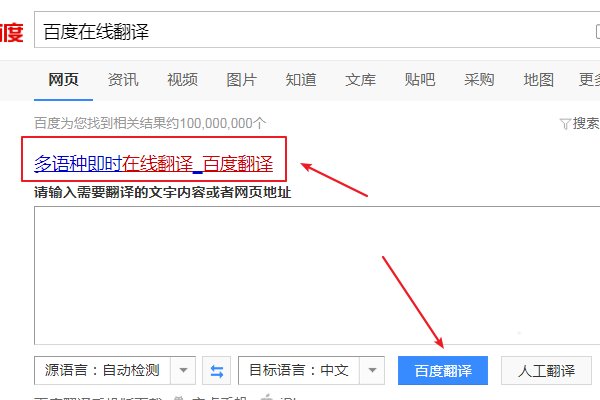Open the 文库 tab

pos(360,80)
